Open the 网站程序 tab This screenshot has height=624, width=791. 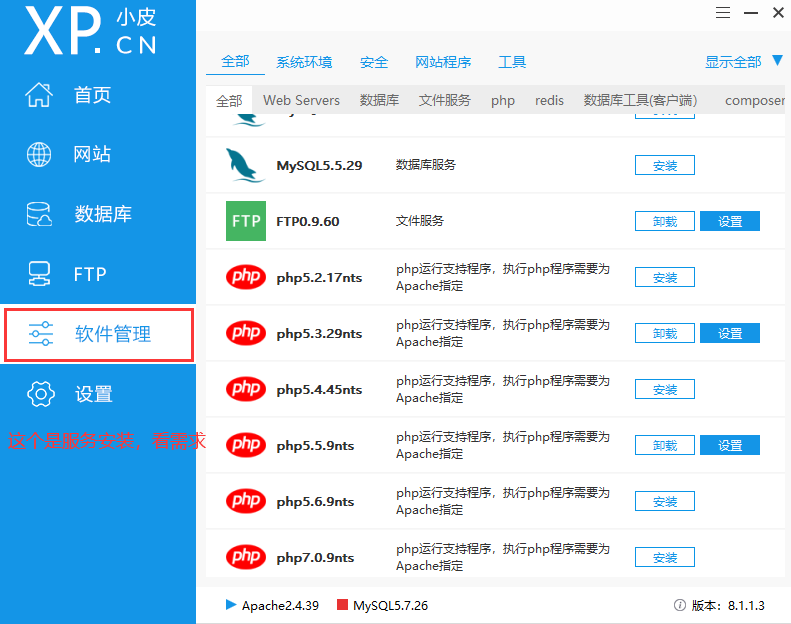point(443,62)
